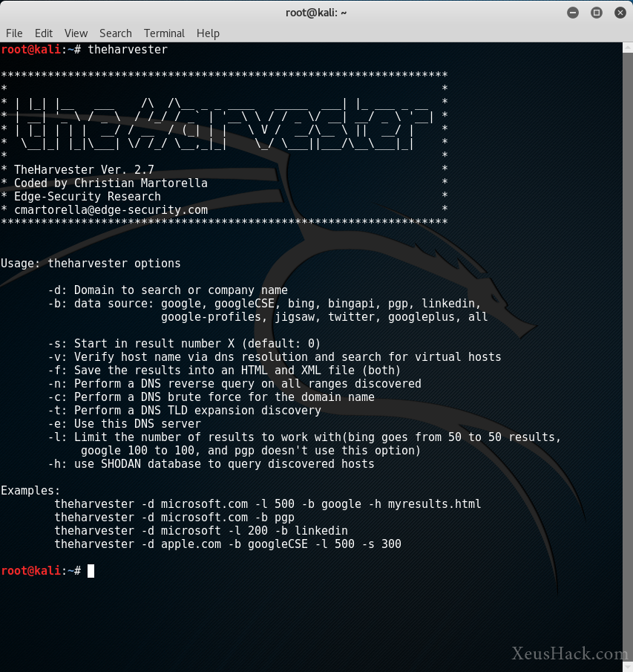Click the '-l: Limit the number of results' line
The image size is (633, 672).
point(304,437)
